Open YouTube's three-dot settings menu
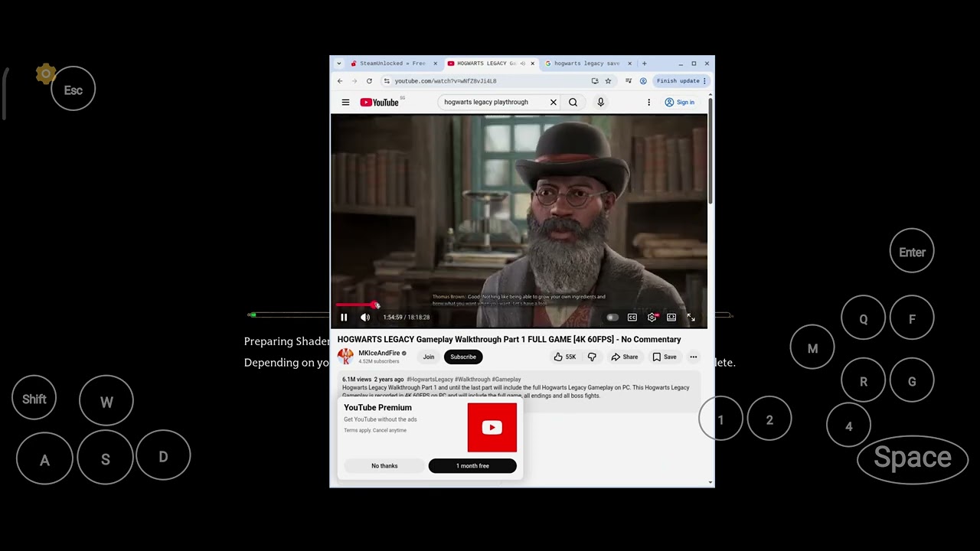Image resolution: width=980 pixels, height=551 pixels. point(648,103)
